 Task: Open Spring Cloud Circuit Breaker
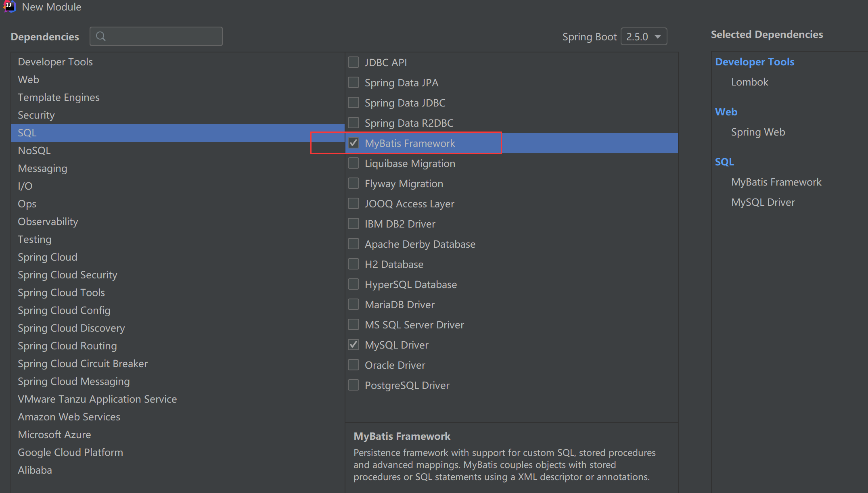tap(178, 363)
